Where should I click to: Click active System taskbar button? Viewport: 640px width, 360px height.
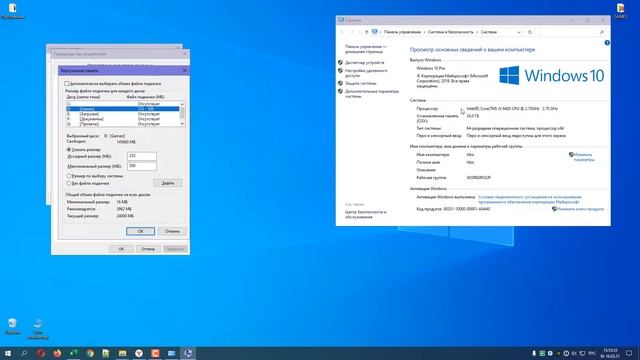pos(188,353)
